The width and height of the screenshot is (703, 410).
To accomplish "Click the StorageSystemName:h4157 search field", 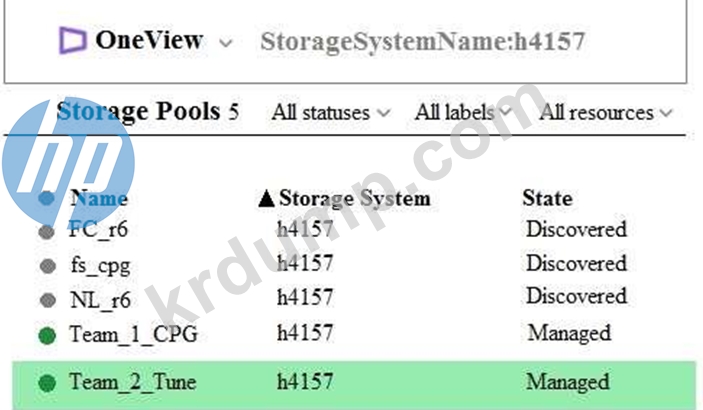I will [422, 41].
